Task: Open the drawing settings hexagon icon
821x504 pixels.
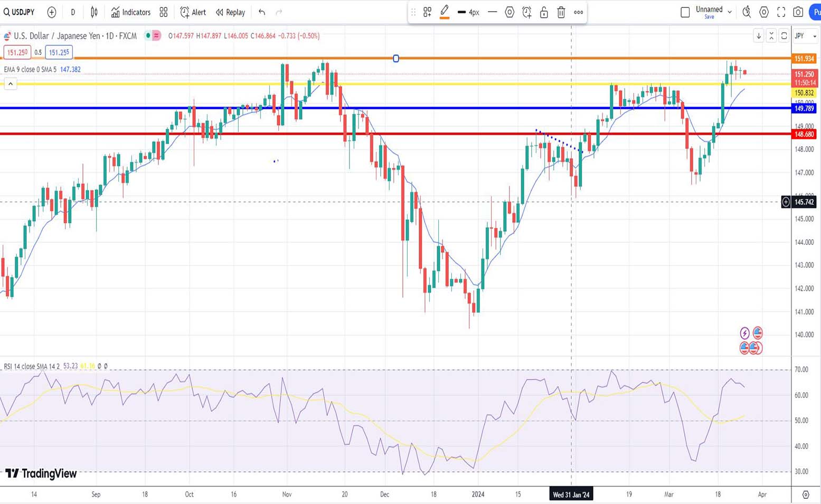Action: pos(509,12)
